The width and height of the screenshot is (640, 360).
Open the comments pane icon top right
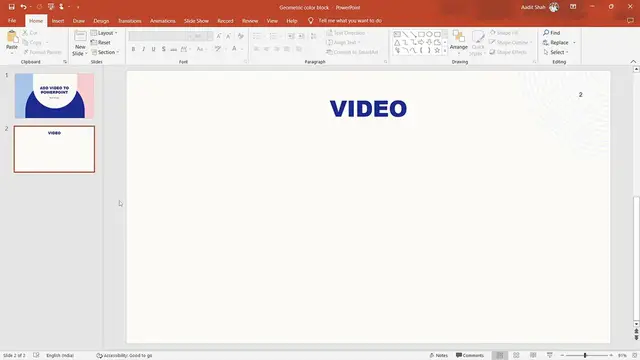631,21
